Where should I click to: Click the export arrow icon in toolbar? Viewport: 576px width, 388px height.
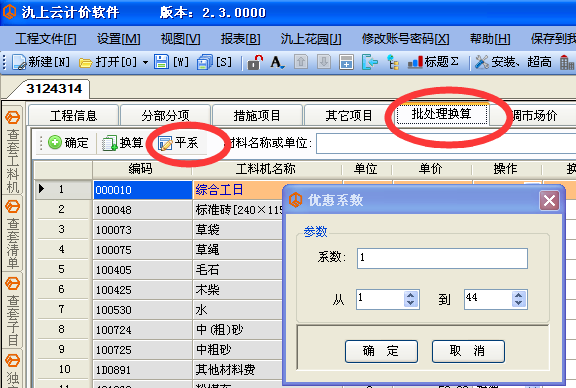(370, 62)
